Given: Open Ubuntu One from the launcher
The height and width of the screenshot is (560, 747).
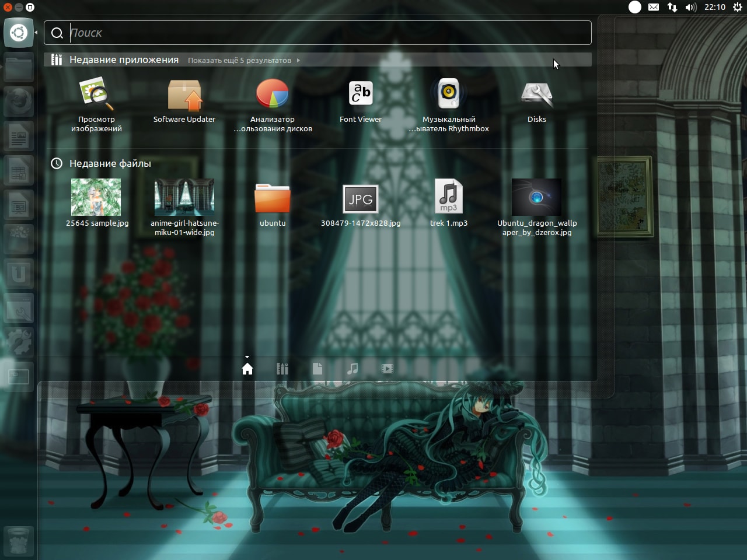Looking at the screenshot, I should pyautogui.click(x=19, y=274).
